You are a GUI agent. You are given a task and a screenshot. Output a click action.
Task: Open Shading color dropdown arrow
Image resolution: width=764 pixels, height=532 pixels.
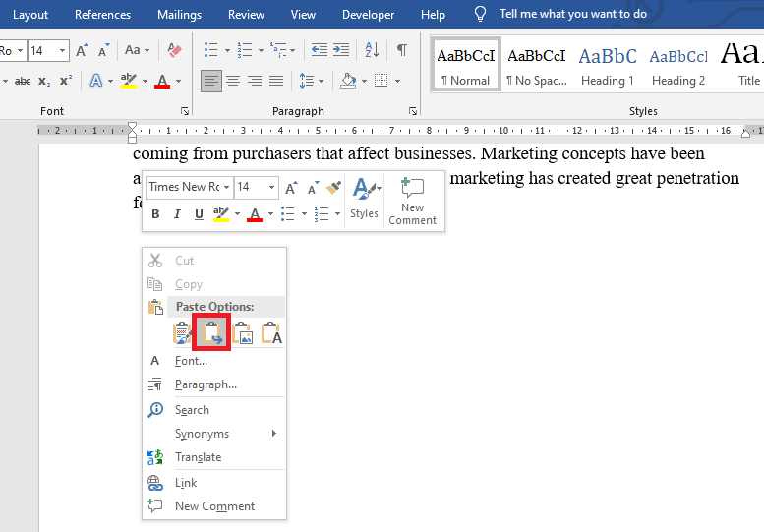(364, 81)
